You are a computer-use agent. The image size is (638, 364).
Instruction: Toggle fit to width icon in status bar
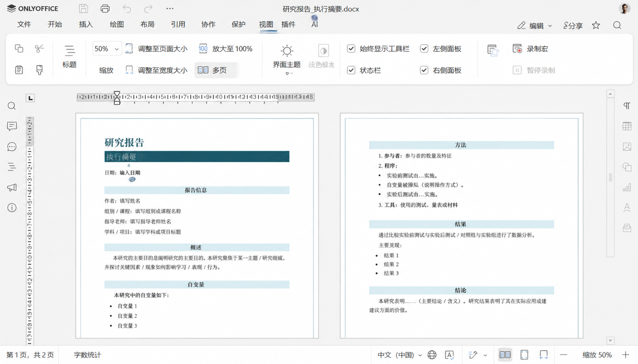click(543, 355)
